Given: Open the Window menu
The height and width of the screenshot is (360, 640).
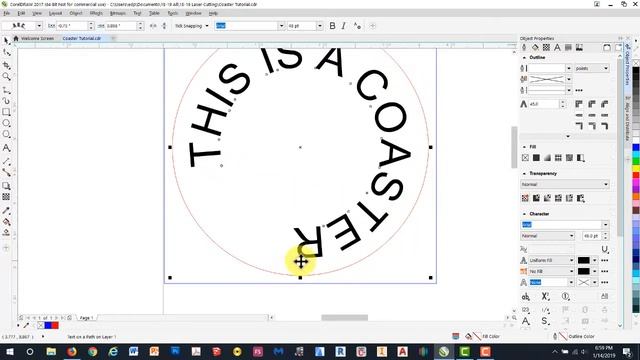Looking at the screenshot, I should click(x=193, y=13).
